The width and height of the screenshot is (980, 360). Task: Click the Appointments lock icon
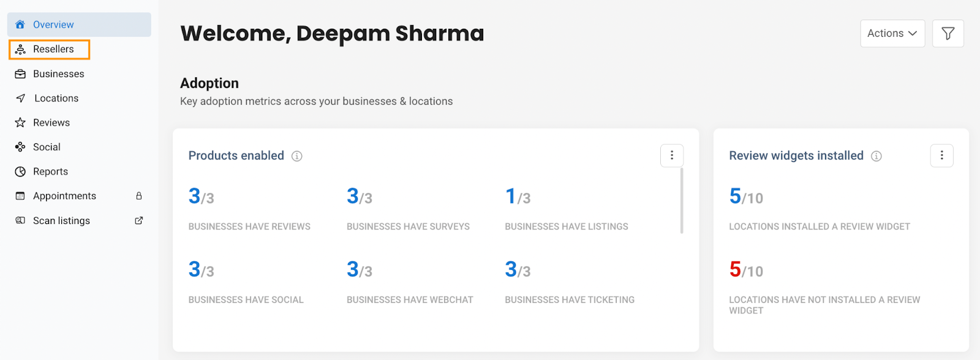(139, 196)
